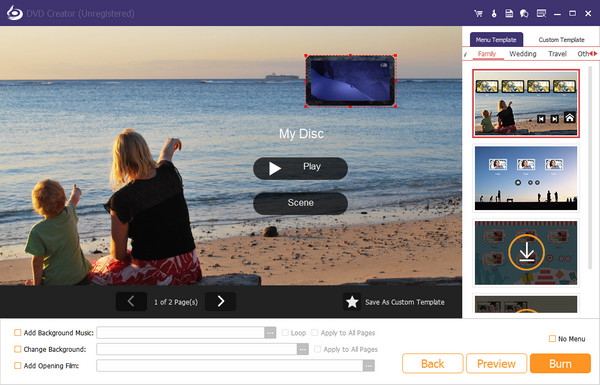
Task: Browse for opening film file
Action: [x=368, y=365]
